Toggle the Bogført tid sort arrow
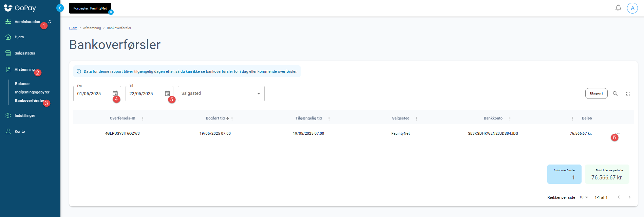Image resolution: width=644 pixels, height=217 pixels. coord(227,118)
